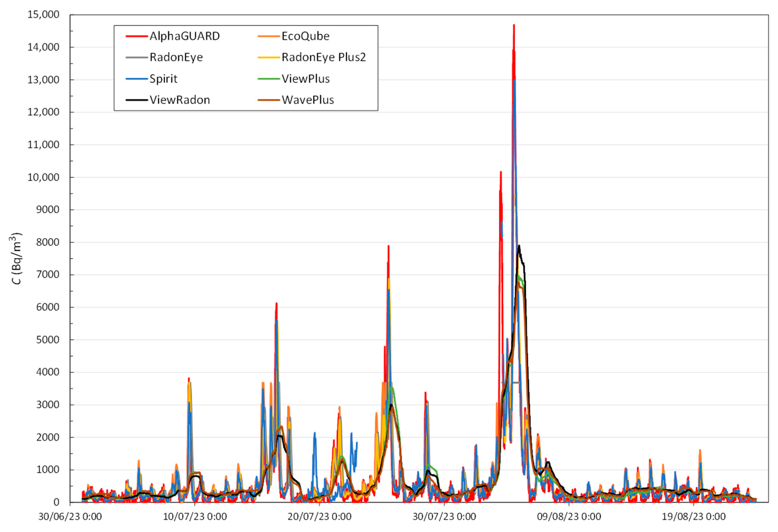Click the 8000 y-axis tick label

click(x=48, y=242)
